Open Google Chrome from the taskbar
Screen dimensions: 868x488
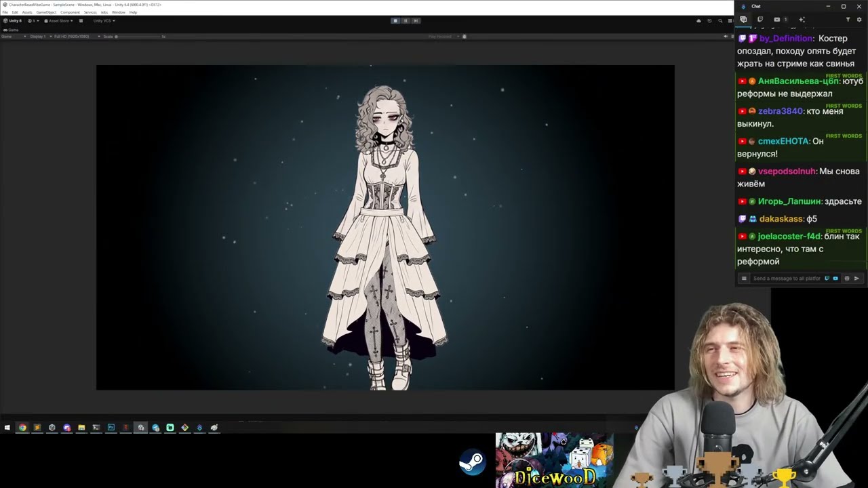(22, 428)
